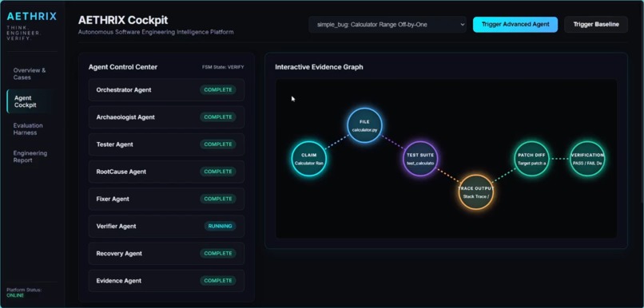The image size is (644, 308).
Task: Click Verifier Agent RUNNING badge
Action: coord(221,227)
